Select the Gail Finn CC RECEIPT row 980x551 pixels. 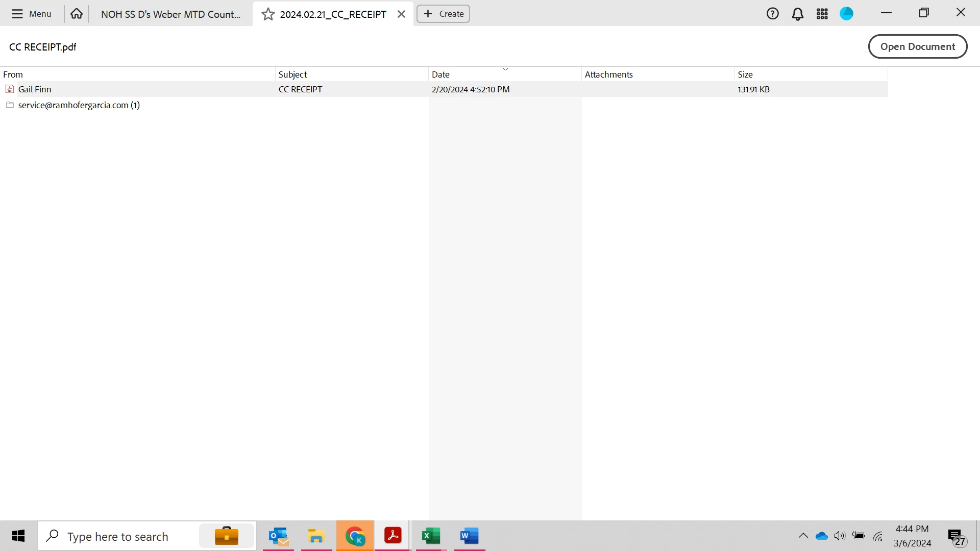[300, 89]
